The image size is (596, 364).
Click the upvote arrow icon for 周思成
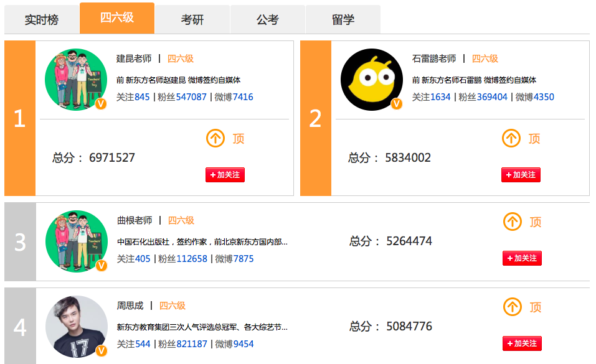(513, 307)
